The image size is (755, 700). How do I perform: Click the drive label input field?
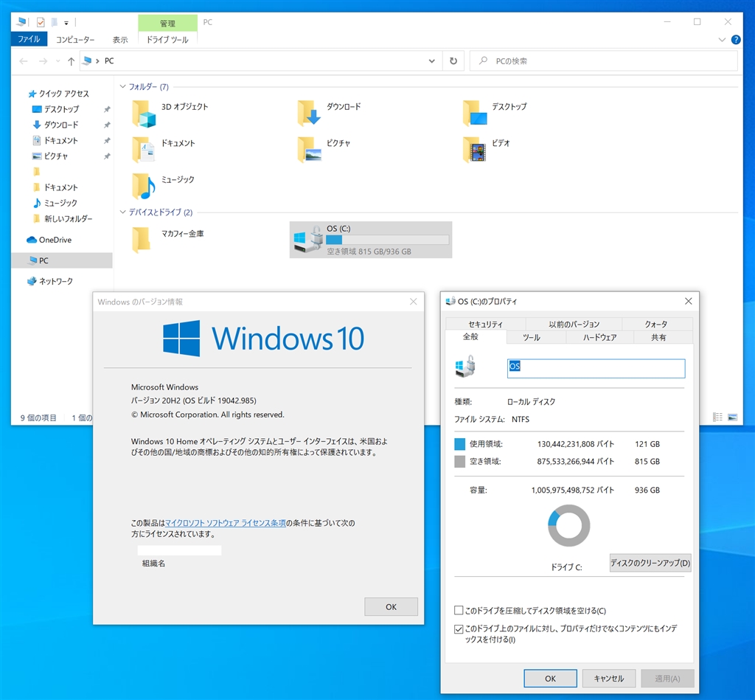point(596,369)
